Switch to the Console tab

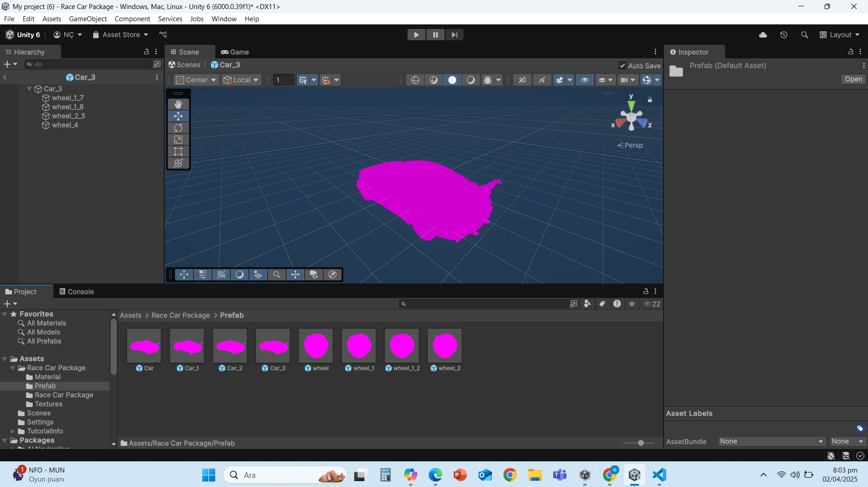76,292
